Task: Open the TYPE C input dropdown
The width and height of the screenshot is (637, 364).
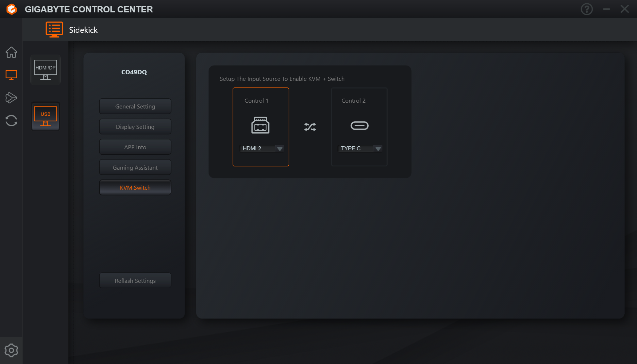Action: 360,149
